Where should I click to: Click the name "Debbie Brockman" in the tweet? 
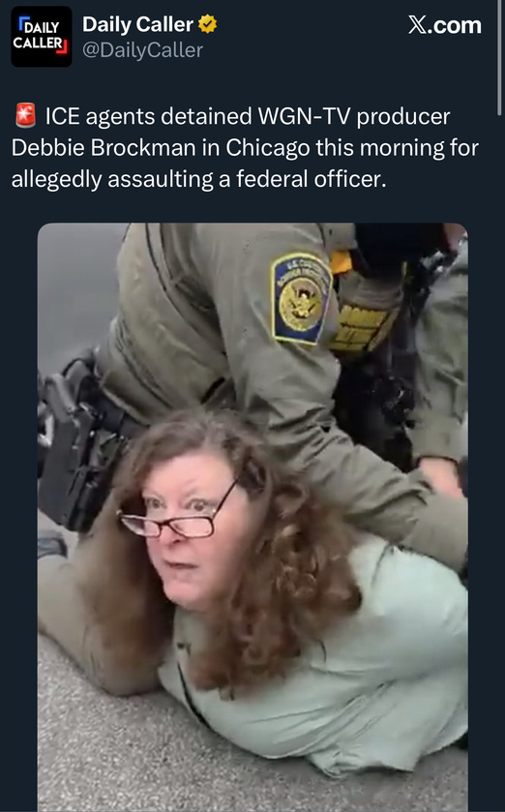pos(104,147)
